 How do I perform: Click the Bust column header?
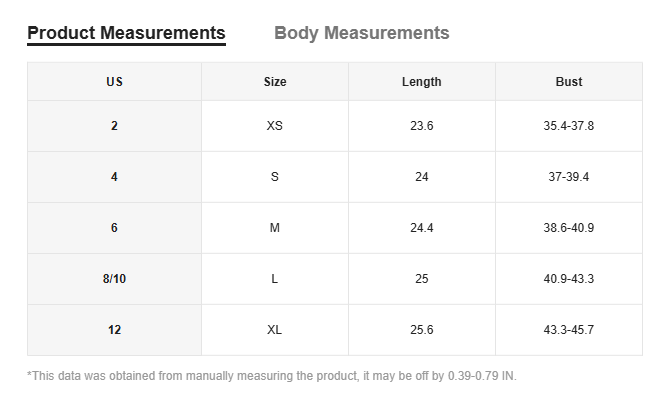click(569, 82)
